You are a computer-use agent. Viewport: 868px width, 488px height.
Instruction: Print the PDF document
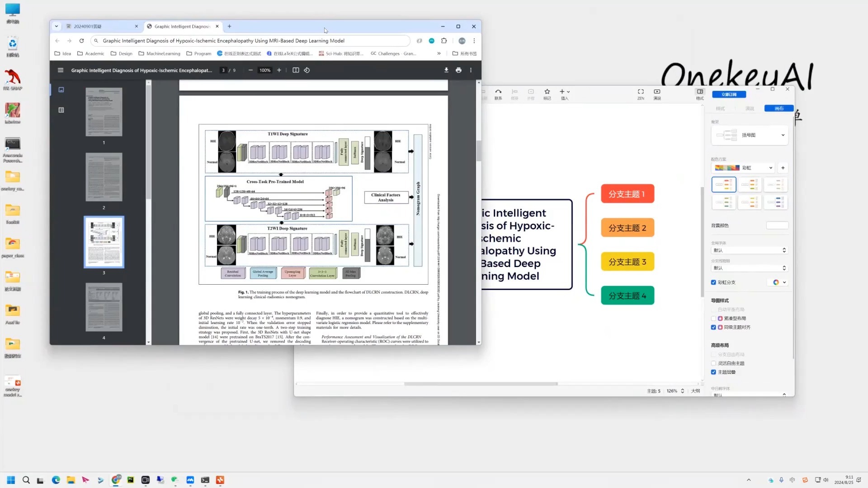pos(458,70)
